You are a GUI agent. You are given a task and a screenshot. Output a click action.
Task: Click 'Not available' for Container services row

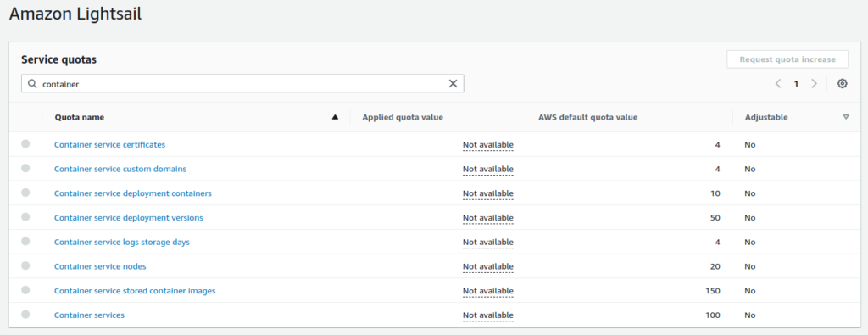488,315
